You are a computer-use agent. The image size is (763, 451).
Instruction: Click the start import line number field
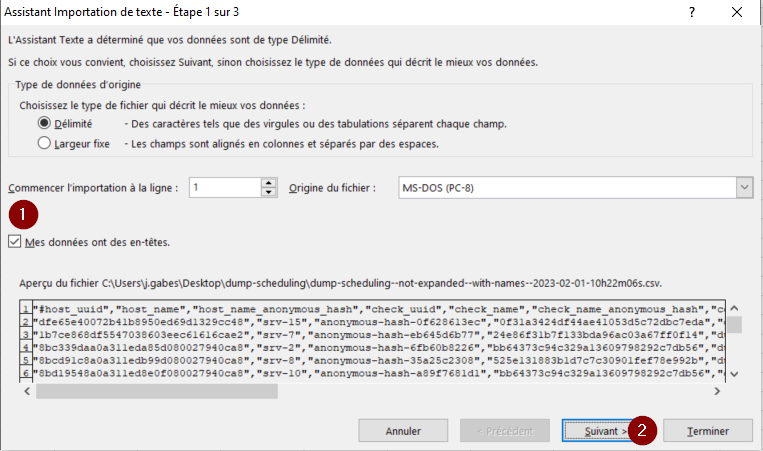coord(224,188)
